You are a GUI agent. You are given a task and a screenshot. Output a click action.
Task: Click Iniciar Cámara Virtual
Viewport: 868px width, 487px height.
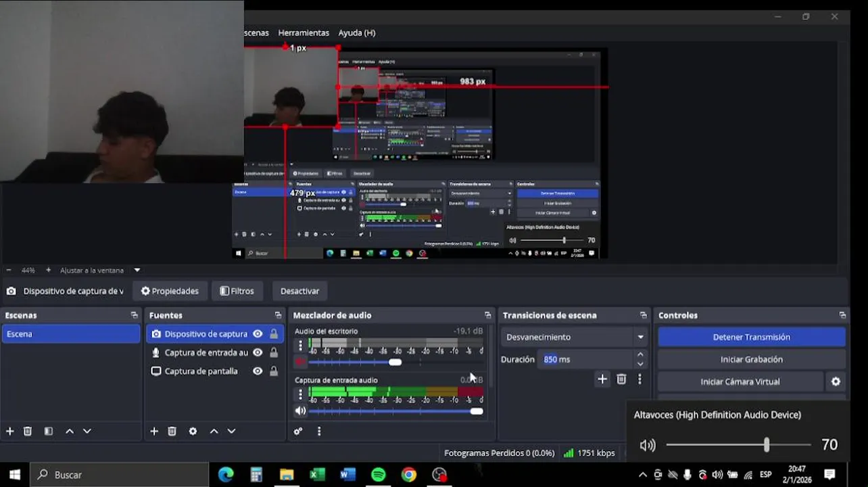point(740,381)
